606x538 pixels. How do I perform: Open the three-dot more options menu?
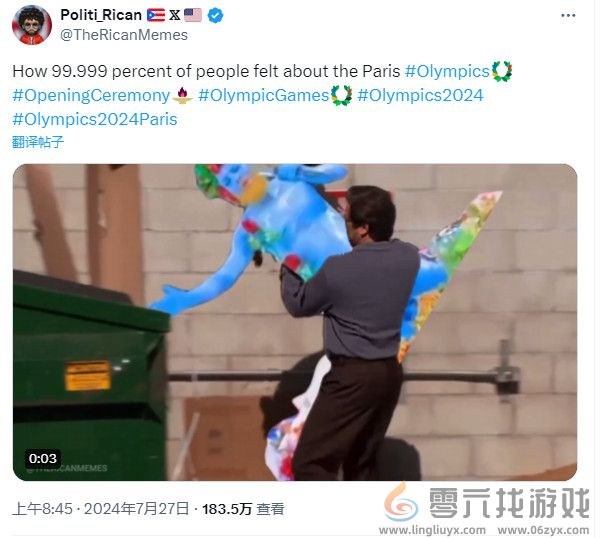point(568,15)
